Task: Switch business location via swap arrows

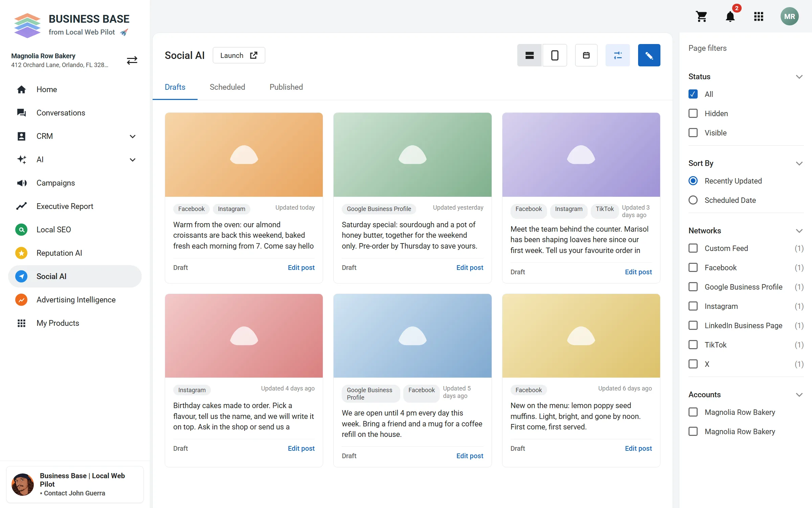Action: [x=132, y=60]
